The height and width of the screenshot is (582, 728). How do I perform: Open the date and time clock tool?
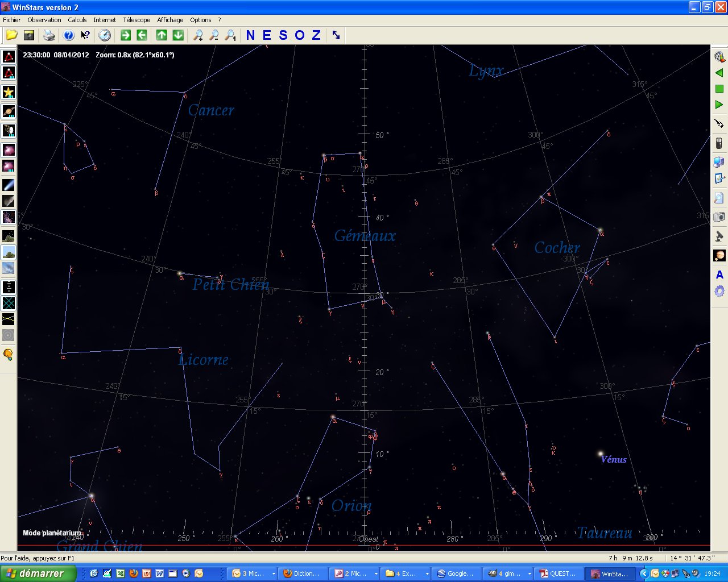(105, 35)
